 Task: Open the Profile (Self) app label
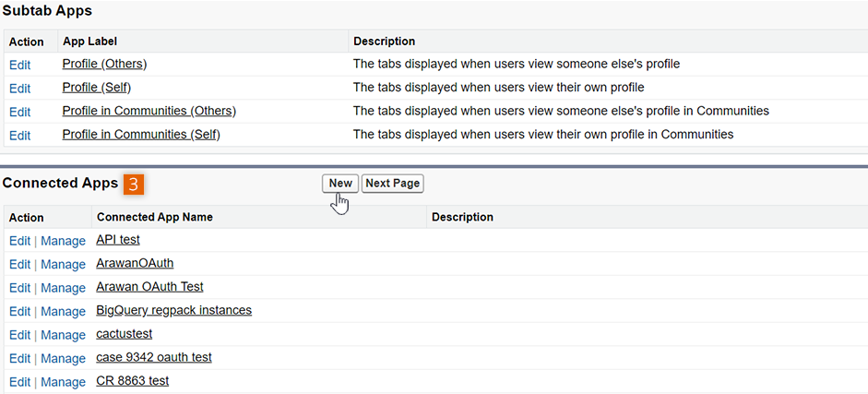[x=96, y=88]
